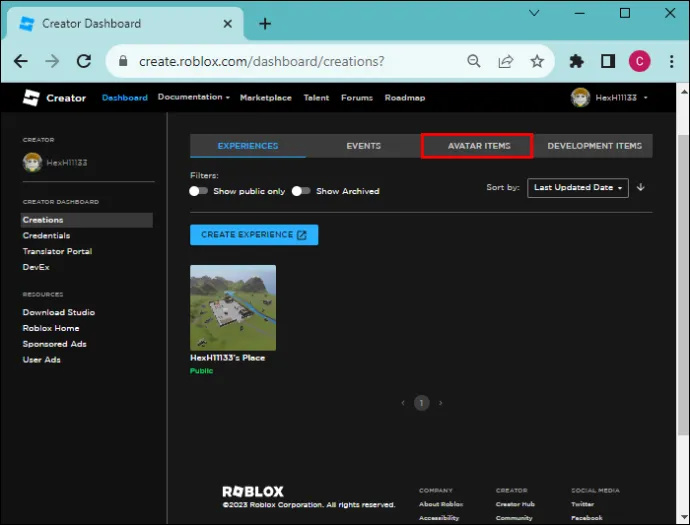The image size is (690, 525).
Task: Click the scrollbar up arrow
Action: (683, 92)
